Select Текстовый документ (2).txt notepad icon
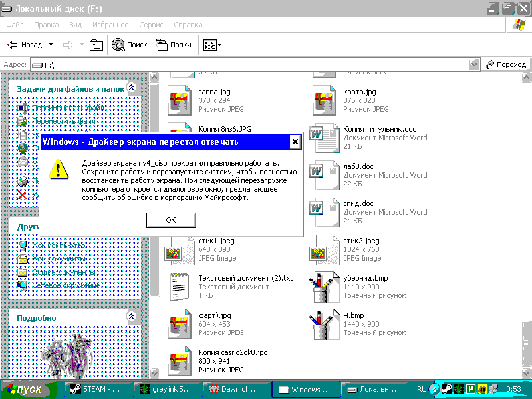 point(180,287)
